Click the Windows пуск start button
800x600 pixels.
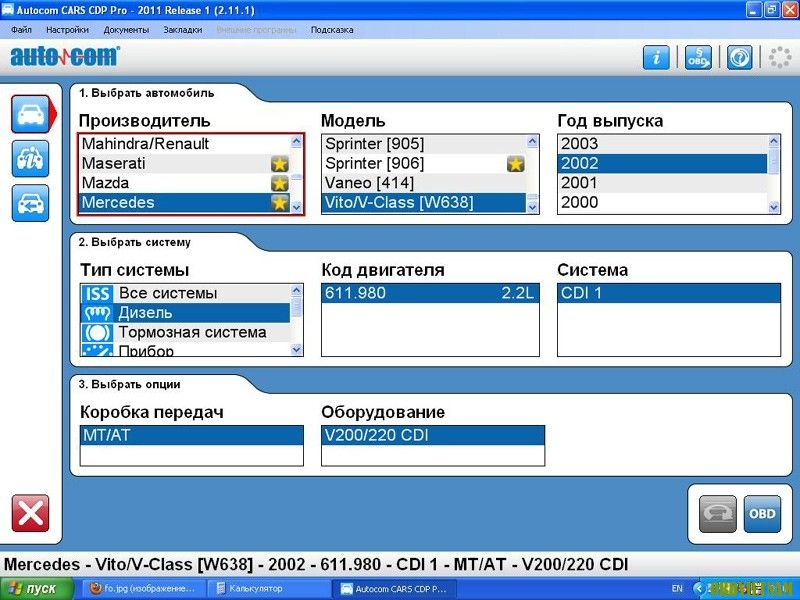click(x=36, y=589)
